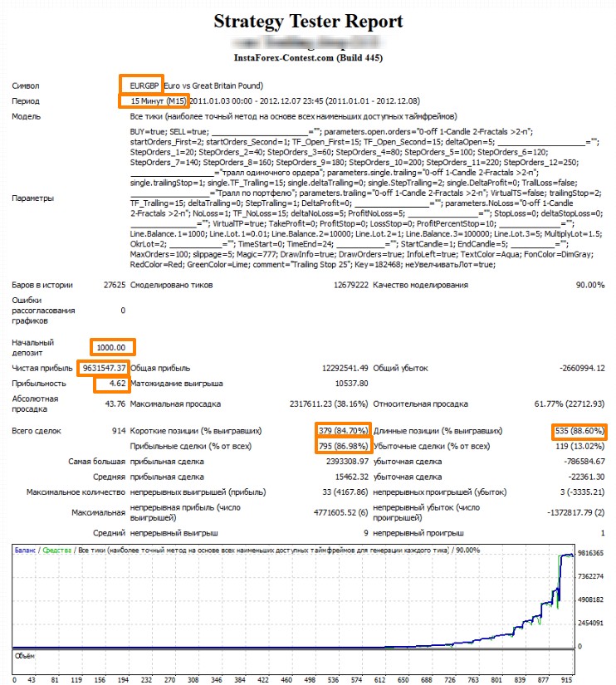Select the '15 Минут (M15)' period value

(158, 101)
